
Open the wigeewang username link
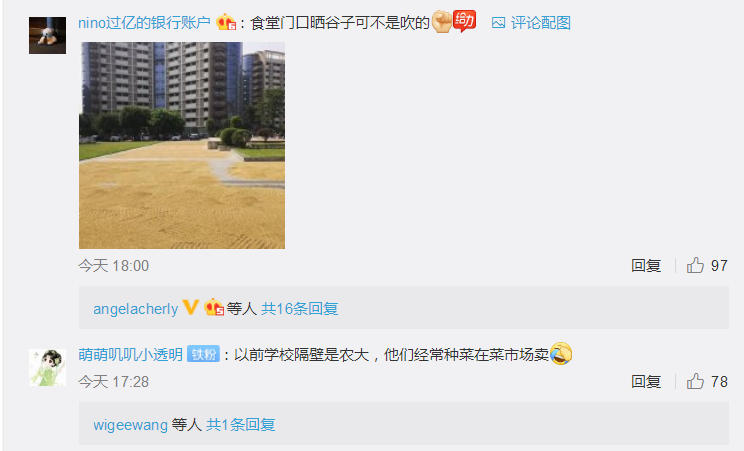point(130,424)
